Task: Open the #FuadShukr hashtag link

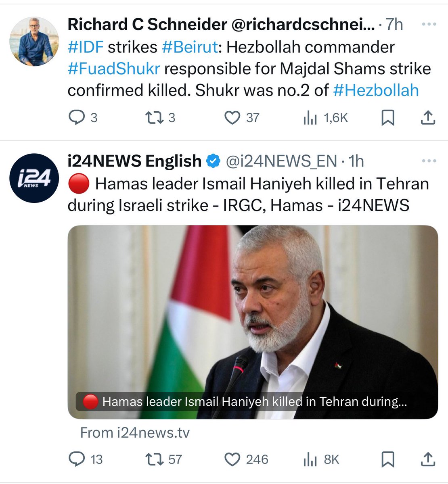Action: click(x=114, y=69)
